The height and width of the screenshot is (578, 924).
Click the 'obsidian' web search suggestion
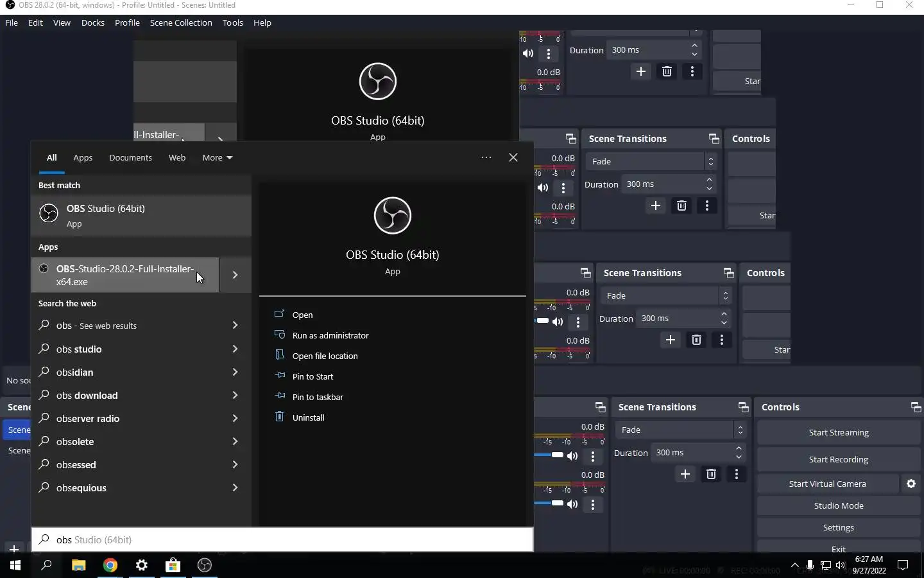(x=74, y=372)
